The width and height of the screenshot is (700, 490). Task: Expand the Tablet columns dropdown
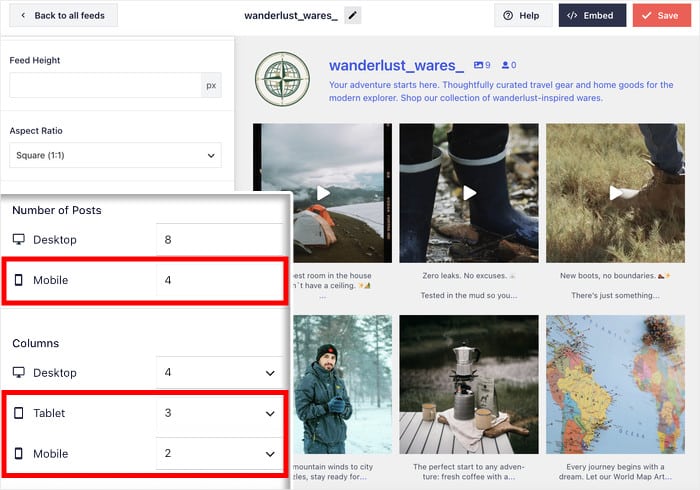pyautogui.click(x=220, y=413)
